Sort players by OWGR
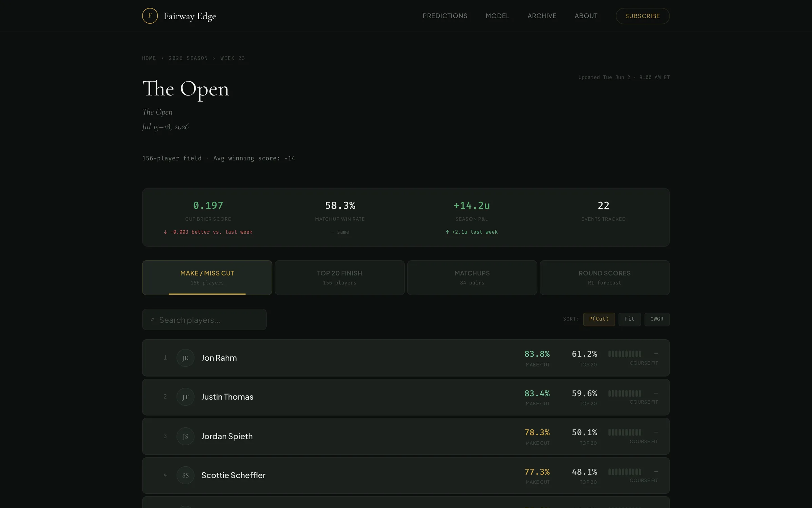The image size is (812, 508). 657,319
